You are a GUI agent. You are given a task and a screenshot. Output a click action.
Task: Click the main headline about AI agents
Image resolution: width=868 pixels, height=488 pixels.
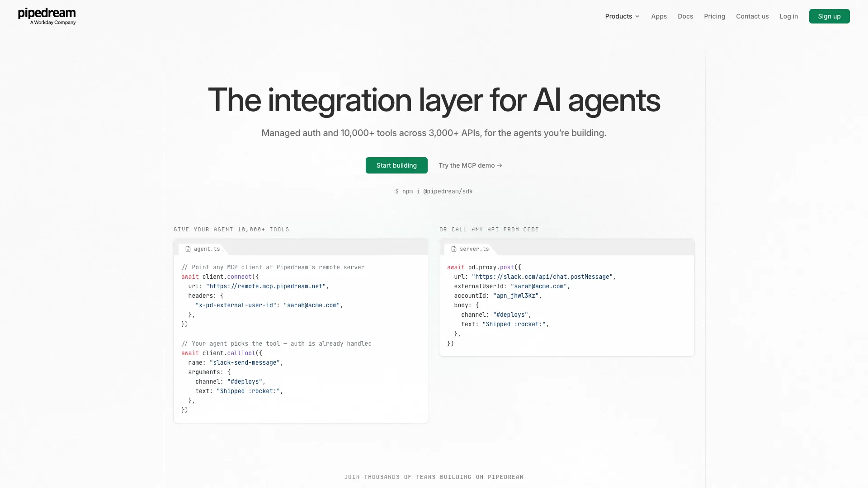click(x=434, y=100)
